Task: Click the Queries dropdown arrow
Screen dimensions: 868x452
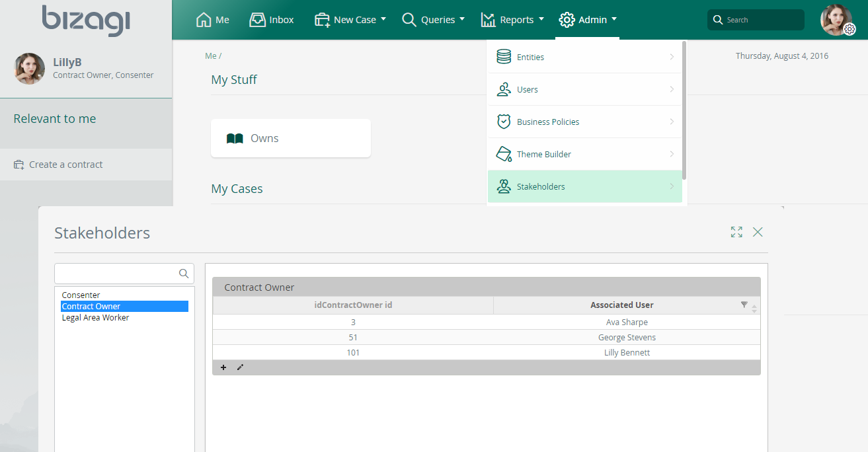Action: click(462, 19)
